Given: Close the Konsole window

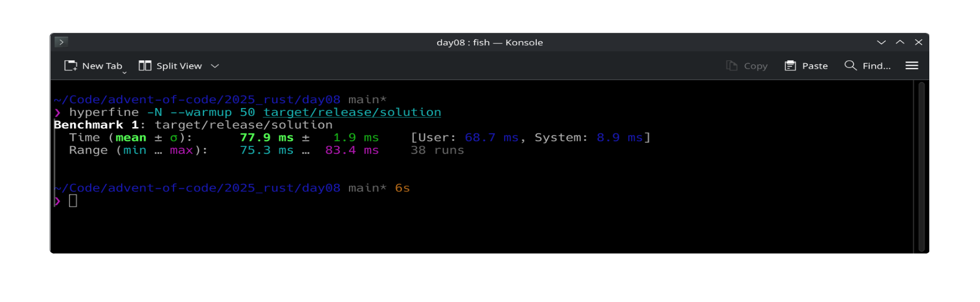Looking at the screenshot, I should click(919, 42).
